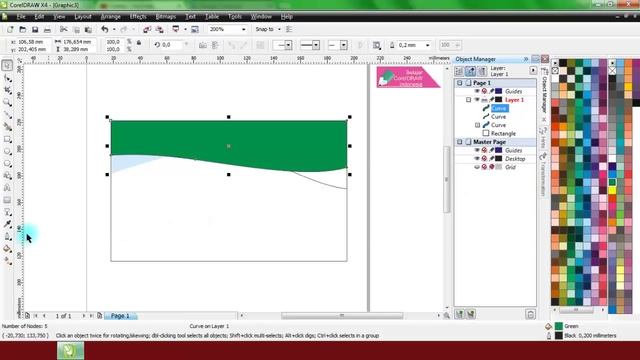Viewport: 640px width, 360px height.
Task: Select the Eyedropper tool in toolbox
Action: coord(7,224)
